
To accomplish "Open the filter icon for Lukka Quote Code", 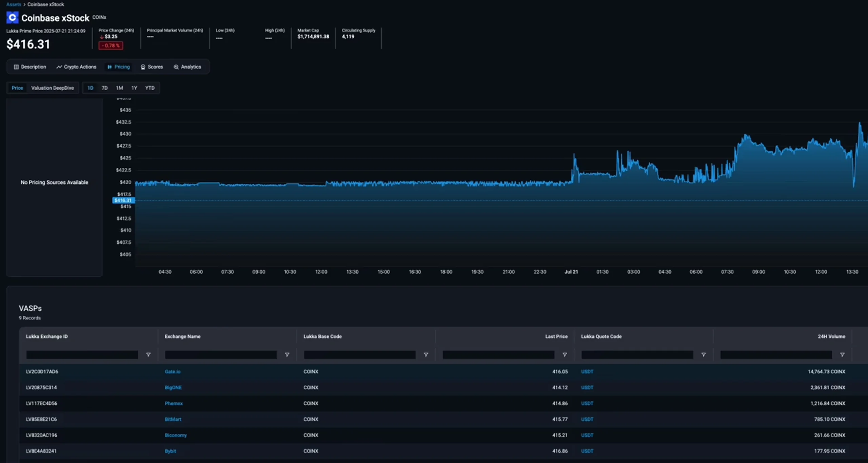I will coord(704,355).
